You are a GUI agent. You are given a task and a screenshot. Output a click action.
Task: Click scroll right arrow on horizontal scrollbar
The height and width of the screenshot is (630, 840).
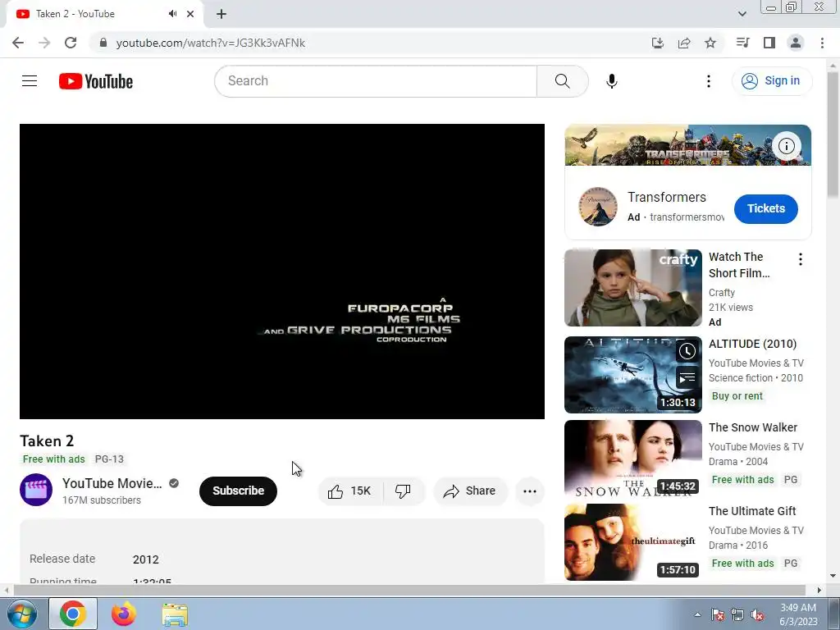pos(819,591)
